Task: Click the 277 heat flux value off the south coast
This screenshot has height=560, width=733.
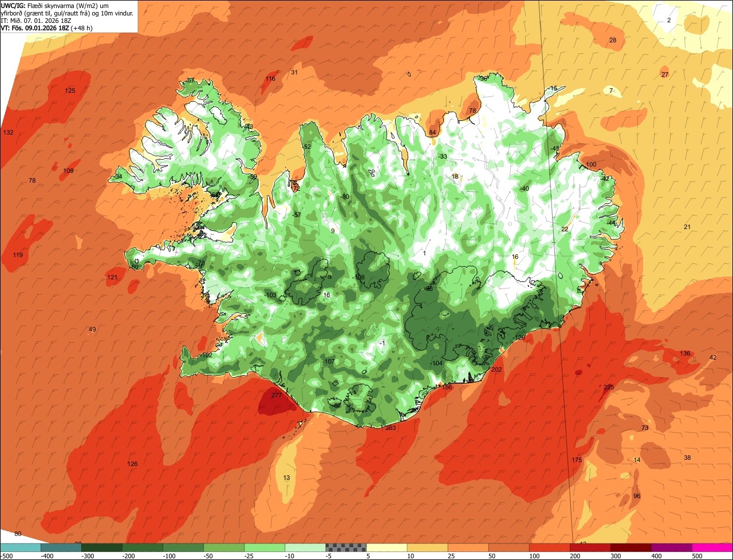Action: (277, 395)
